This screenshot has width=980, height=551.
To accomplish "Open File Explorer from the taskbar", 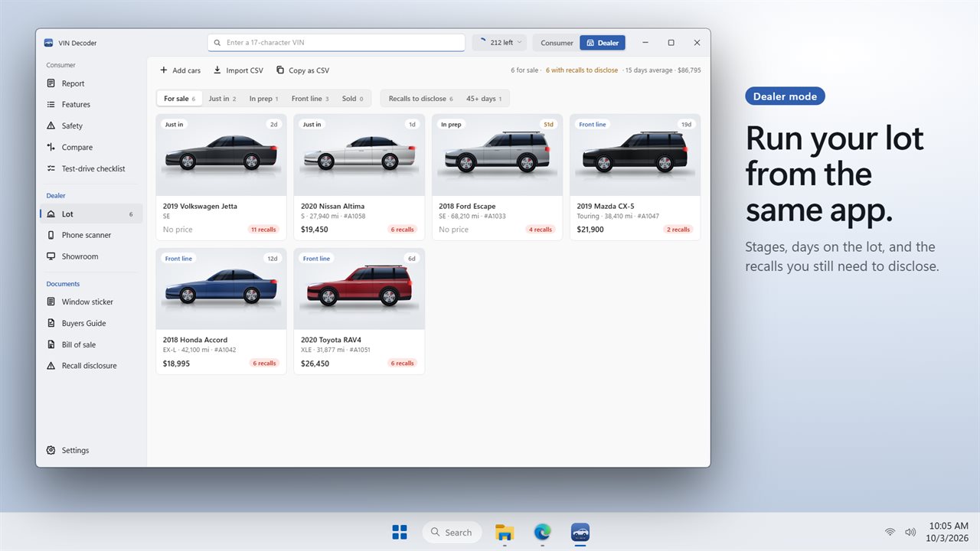I will 505,532.
